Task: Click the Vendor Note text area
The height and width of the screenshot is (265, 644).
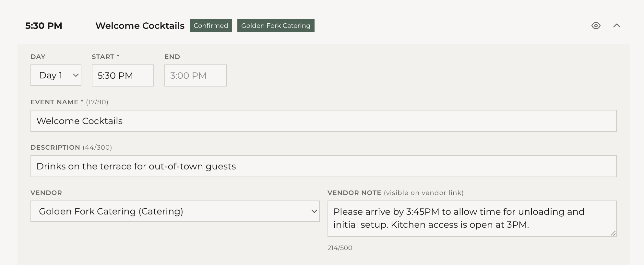Action: pyautogui.click(x=471, y=218)
